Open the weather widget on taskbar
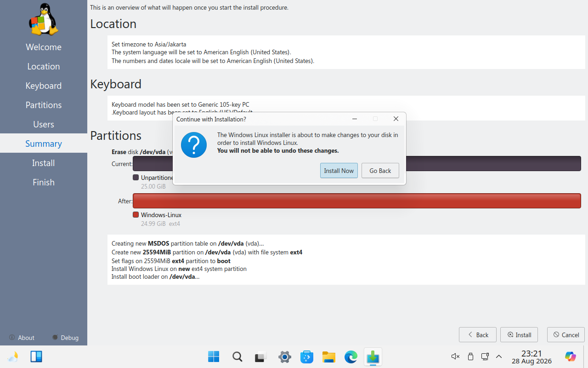 pyautogui.click(x=13, y=356)
